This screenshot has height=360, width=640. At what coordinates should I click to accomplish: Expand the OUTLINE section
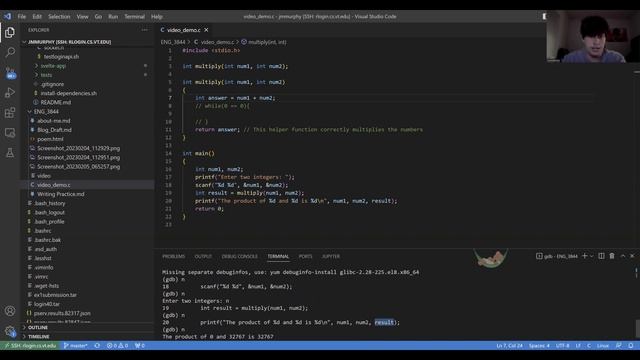pyautogui.click(x=38, y=328)
